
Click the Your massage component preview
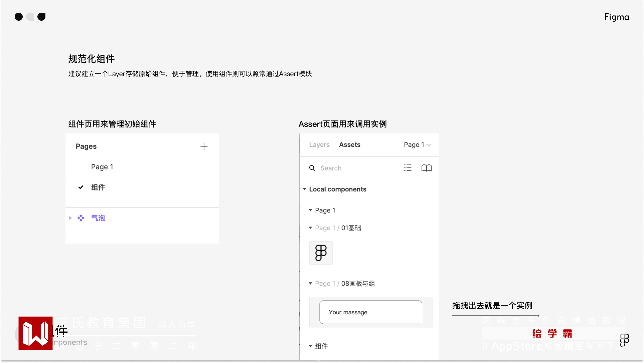370,312
